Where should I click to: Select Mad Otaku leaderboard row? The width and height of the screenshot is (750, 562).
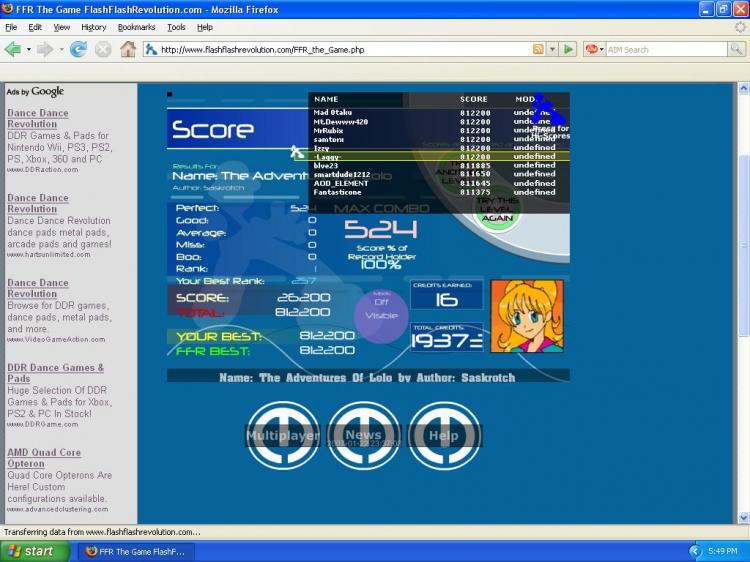tap(439, 113)
